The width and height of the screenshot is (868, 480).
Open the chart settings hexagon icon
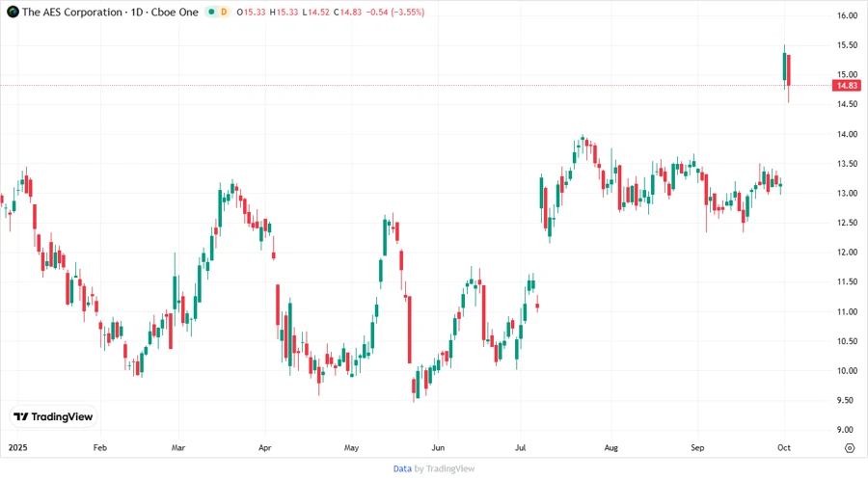849,448
